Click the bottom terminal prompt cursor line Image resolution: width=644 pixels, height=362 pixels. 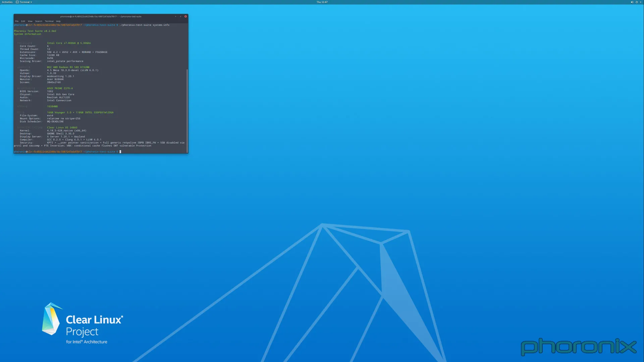click(67, 152)
